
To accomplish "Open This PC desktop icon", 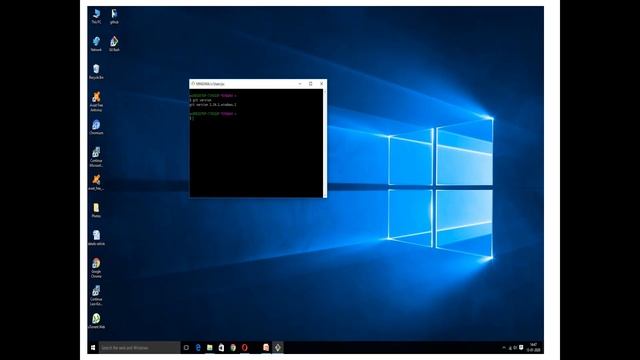I will tap(96, 16).
